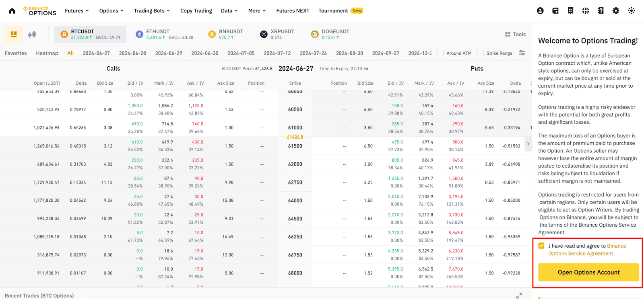Viewport: 644px width, 299px height.
Task: Open the Trading Bots dropdown
Action: 152,11
